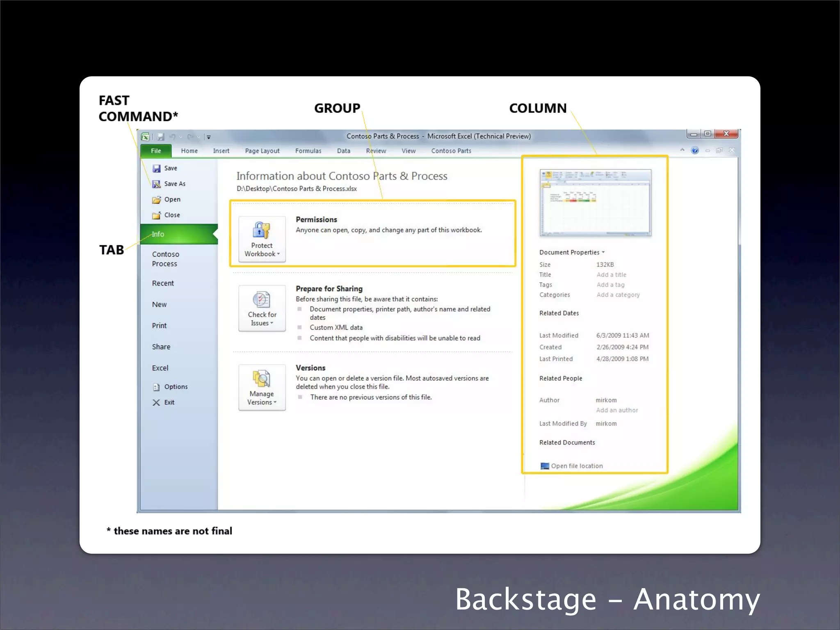Screen dimensions: 840x630
Task: Customize Quick Access Toolbar dropdown arrow
Action: click(x=209, y=137)
